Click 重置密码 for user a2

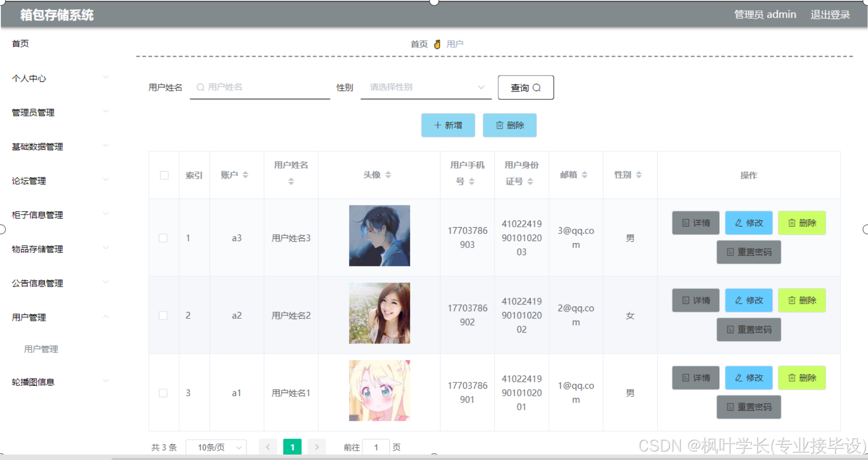[x=749, y=330]
